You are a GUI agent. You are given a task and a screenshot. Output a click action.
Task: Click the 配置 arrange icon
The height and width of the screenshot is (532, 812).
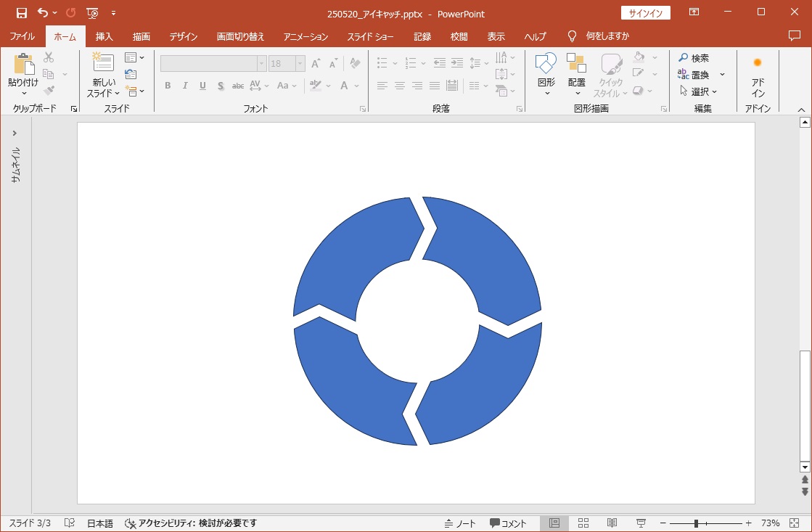point(577,64)
